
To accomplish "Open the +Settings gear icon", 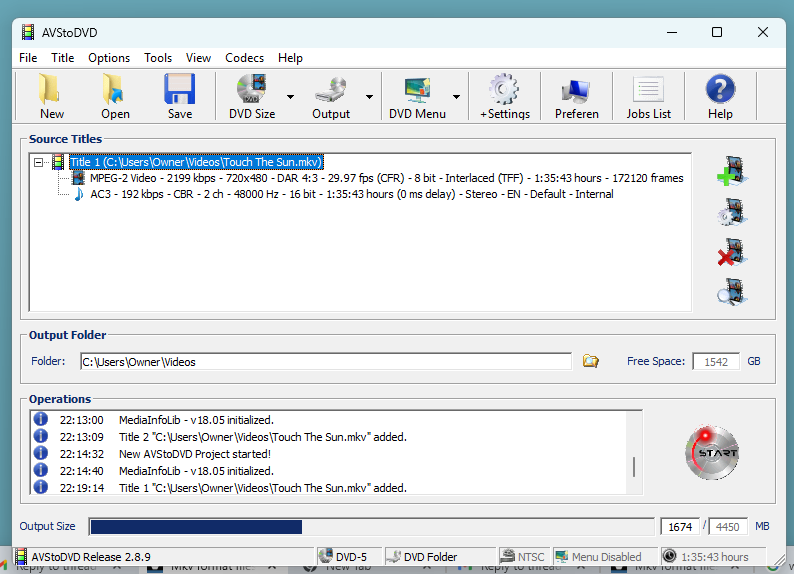I will tap(504, 89).
